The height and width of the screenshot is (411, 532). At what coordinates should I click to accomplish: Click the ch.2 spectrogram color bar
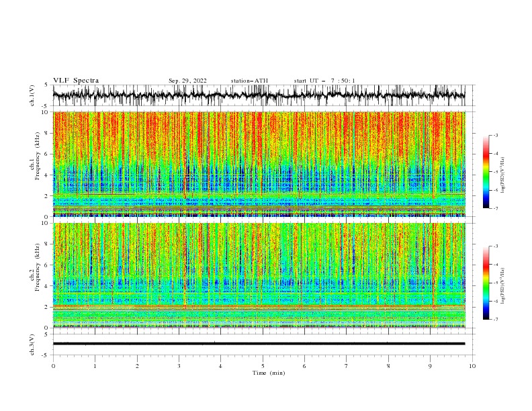coord(486,283)
